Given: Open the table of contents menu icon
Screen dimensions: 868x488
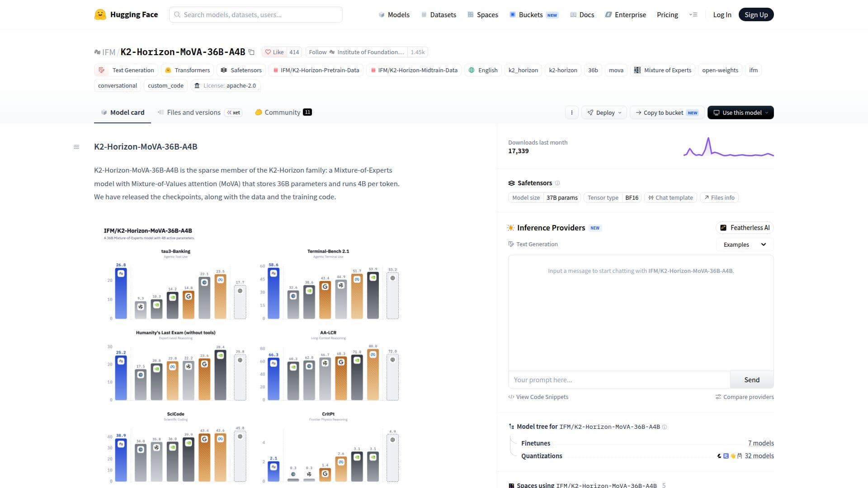Looking at the screenshot, I should pos(76,147).
